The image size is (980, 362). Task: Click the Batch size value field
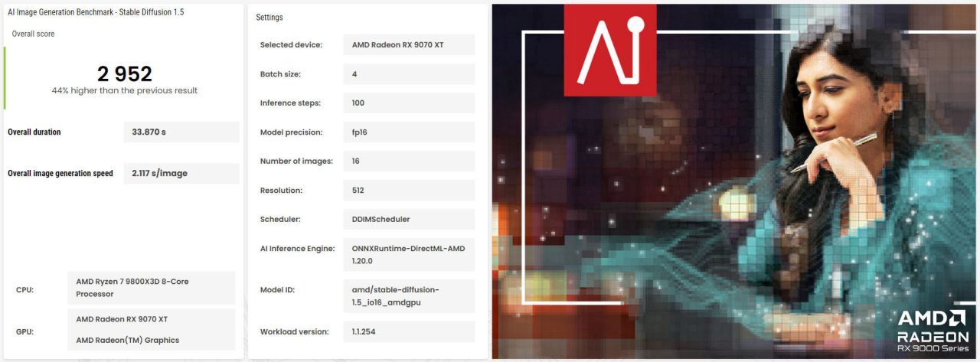(408, 74)
